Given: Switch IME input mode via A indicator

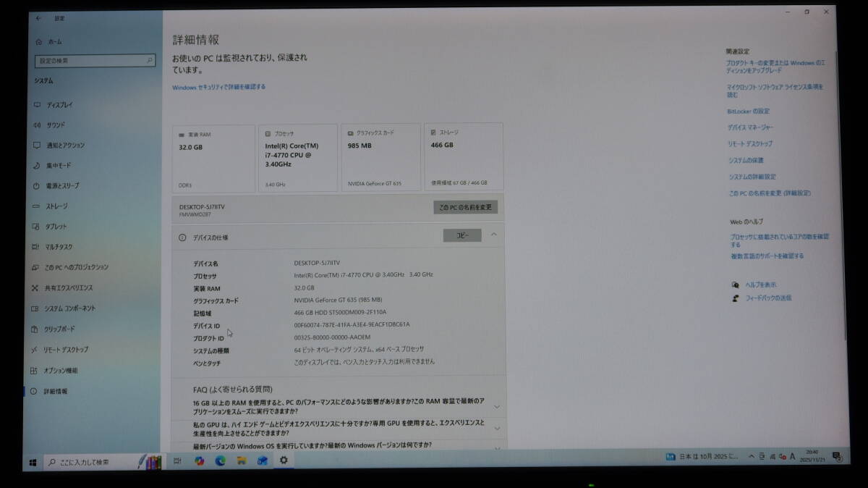Looking at the screenshot, I should click(792, 456).
